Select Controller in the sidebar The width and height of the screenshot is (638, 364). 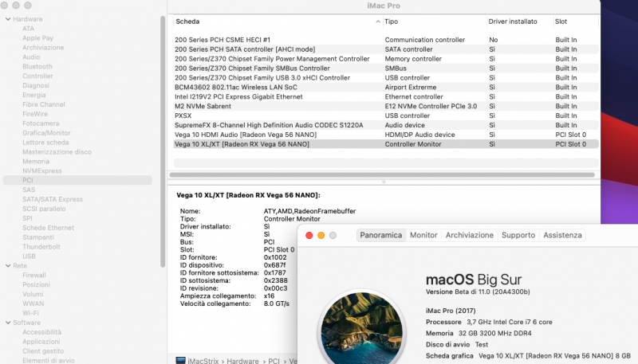37,76
